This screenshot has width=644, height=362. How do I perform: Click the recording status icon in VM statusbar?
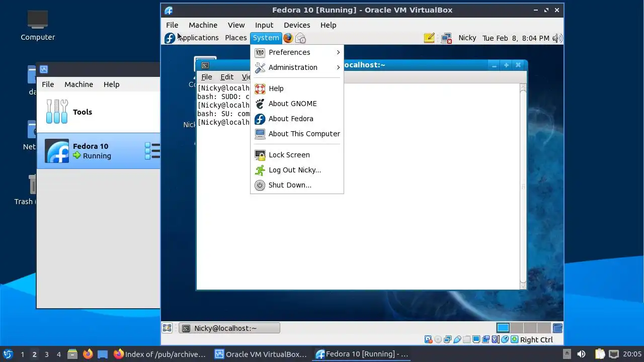(486, 340)
